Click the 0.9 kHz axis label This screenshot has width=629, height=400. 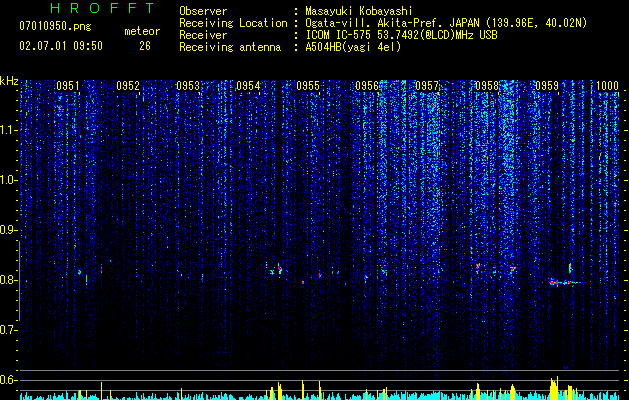click(x=8, y=230)
